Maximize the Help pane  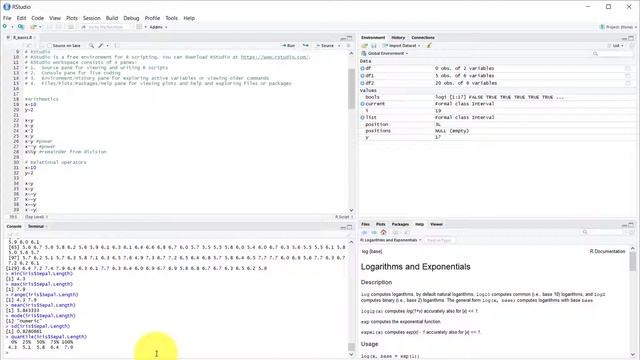point(631,225)
